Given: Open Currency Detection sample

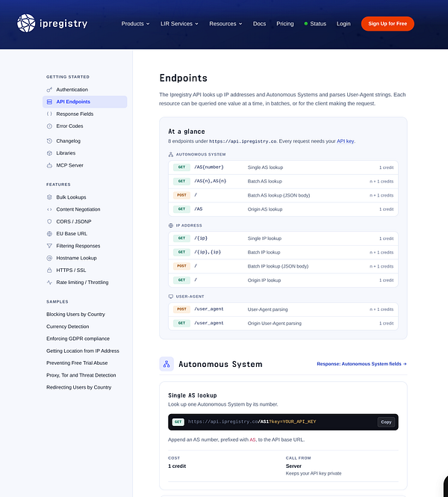Looking at the screenshot, I should click(68, 327).
